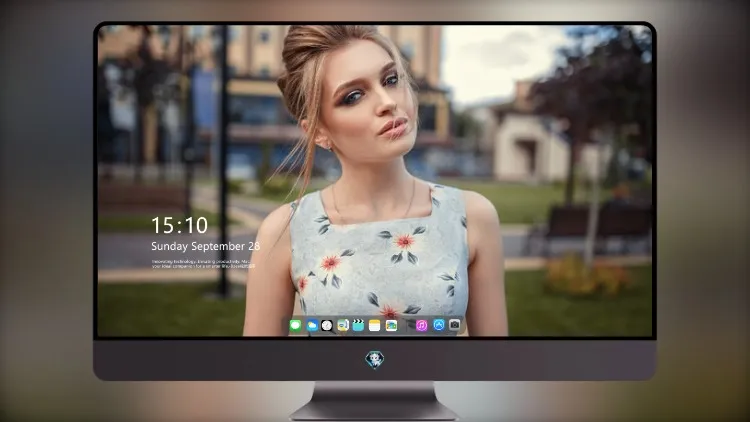Launch the Camera app in the dock
The image size is (750, 422).
pos(454,325)
